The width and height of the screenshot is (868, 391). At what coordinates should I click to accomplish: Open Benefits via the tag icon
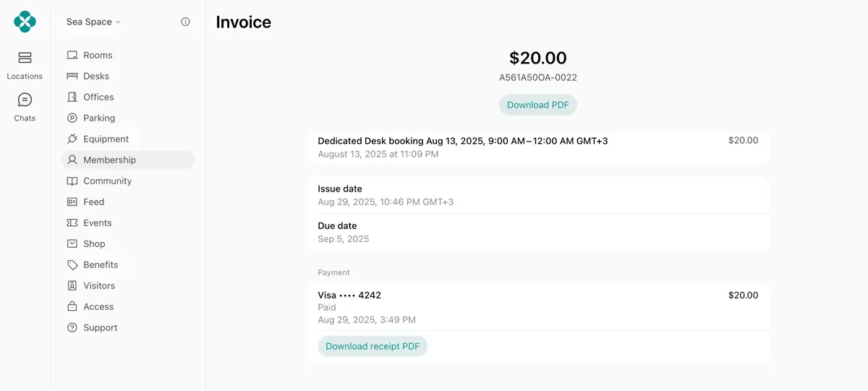[72, 265]
